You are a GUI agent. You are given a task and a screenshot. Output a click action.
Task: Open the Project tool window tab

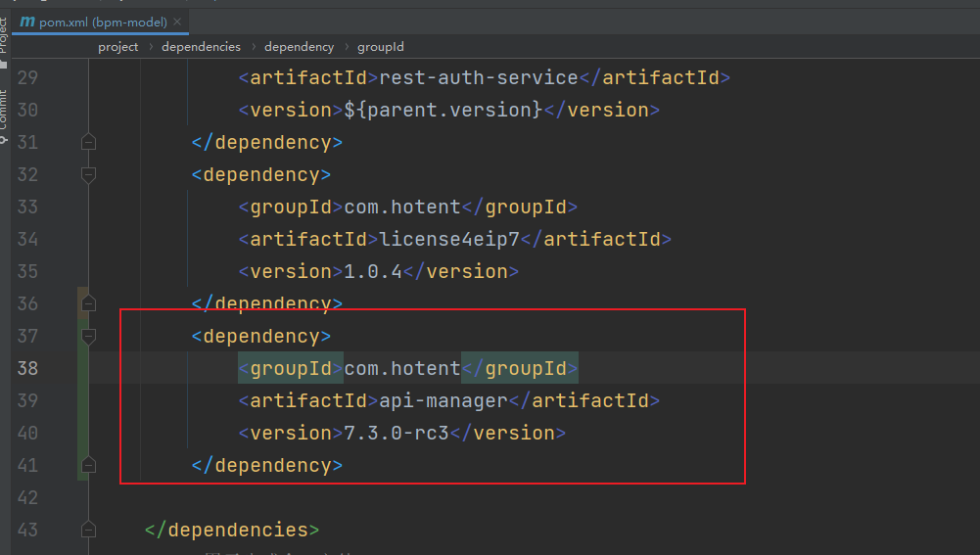[x=4, y=35]
